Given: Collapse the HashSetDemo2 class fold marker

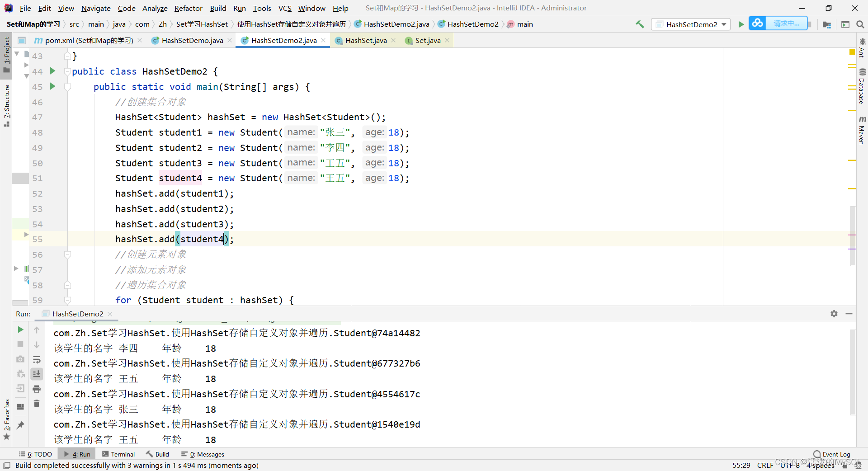Looking at the screenshot, I should pos(67,72).
